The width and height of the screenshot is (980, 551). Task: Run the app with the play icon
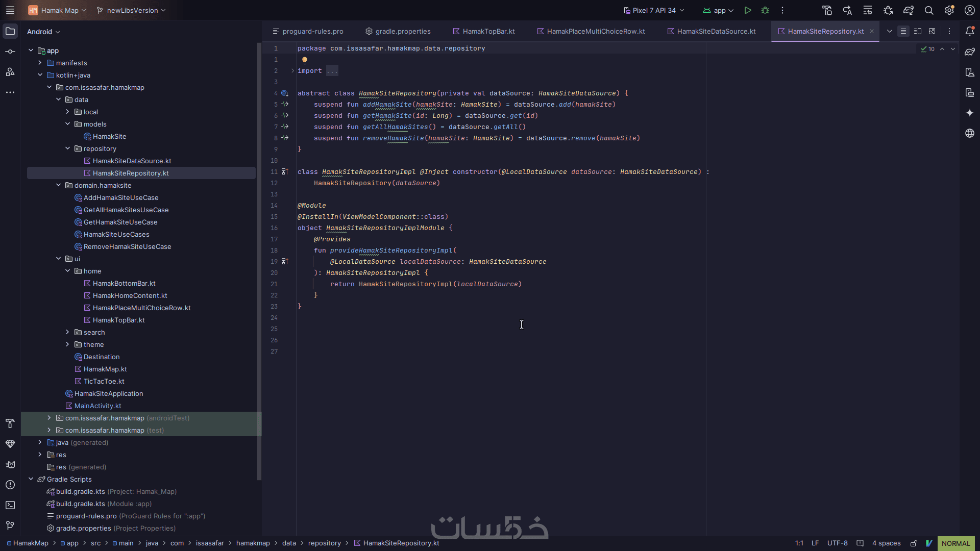[x=748, y=10]
